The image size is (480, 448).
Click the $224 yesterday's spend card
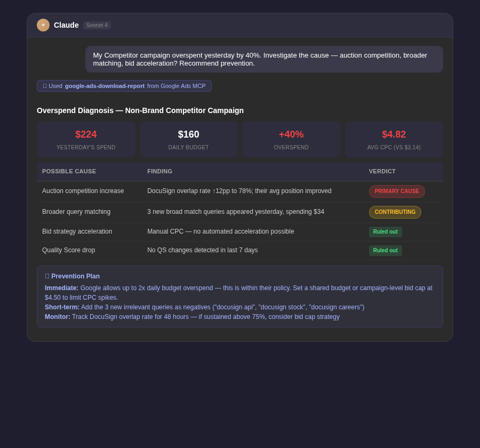pyautogui.click(x=86, y=140)
